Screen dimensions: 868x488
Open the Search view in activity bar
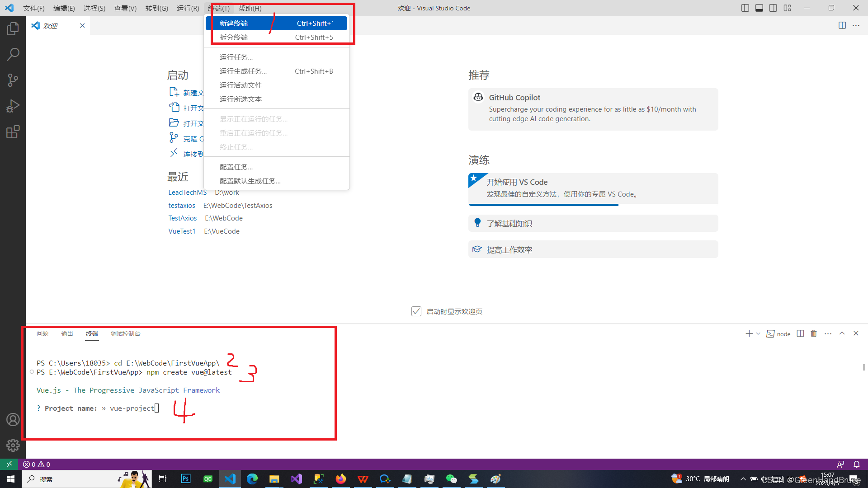13,55
